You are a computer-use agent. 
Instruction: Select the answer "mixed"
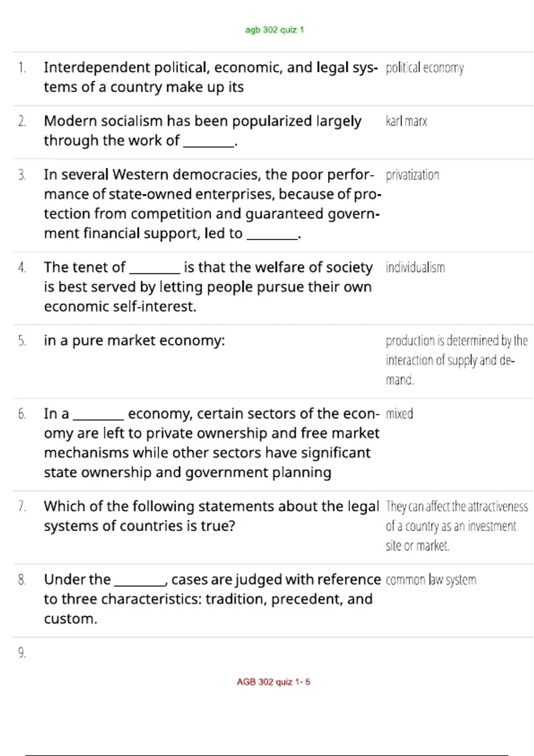coord(399,414)
